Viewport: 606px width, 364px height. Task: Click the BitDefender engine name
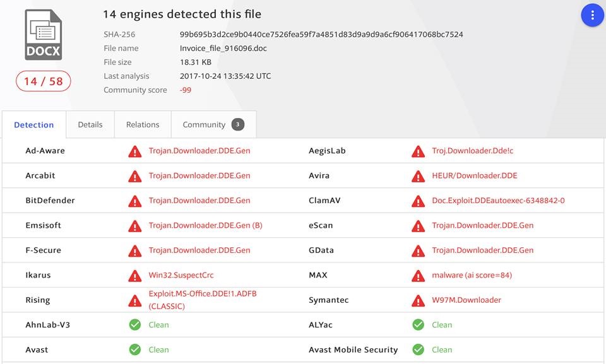(50, 201)
